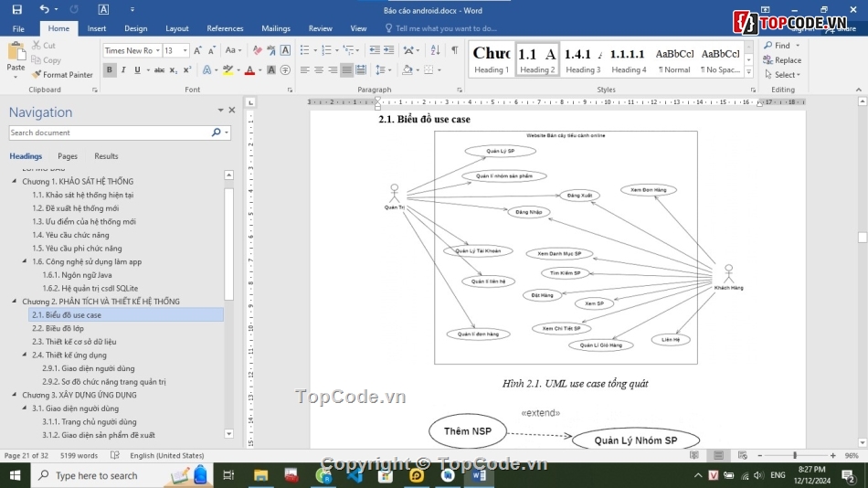Click Task View icon on taskbar

pos(228,475)
